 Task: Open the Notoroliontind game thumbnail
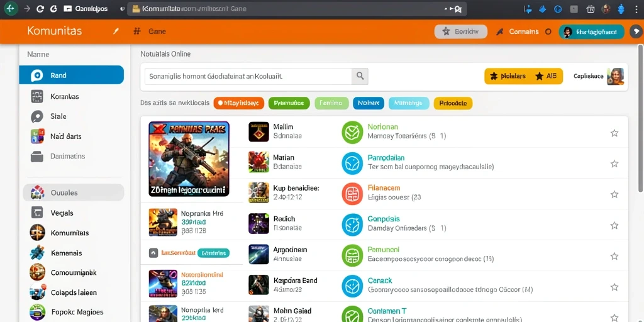point(163,284)
